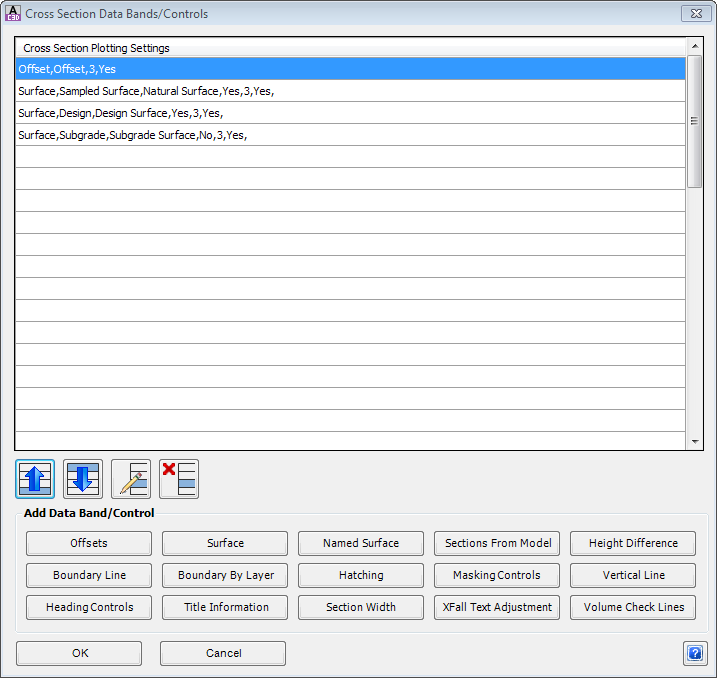Move selected band up with blue arrow icon
The image size is (717, 678).
point(35,479)
